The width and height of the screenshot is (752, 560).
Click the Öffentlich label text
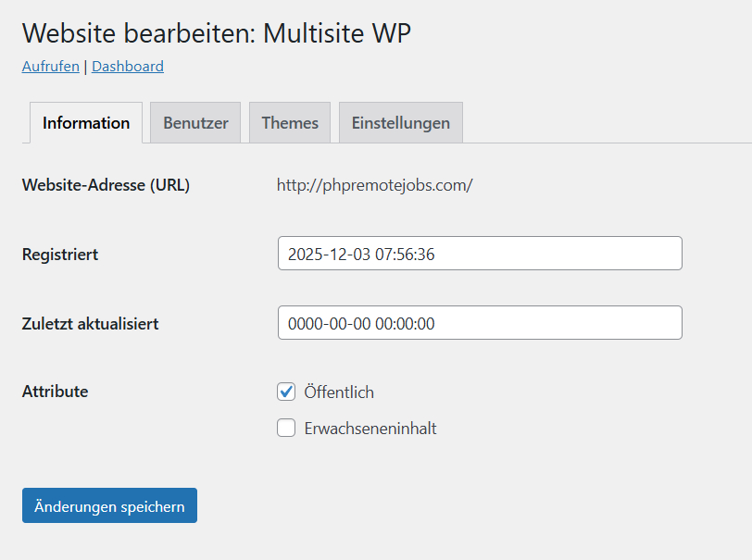(339, 392)
